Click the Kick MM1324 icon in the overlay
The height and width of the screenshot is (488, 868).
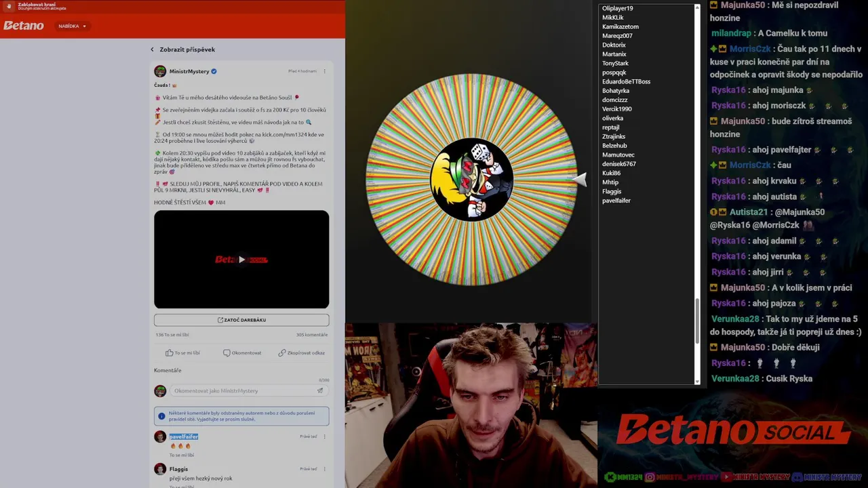click(x=610, y=477)
